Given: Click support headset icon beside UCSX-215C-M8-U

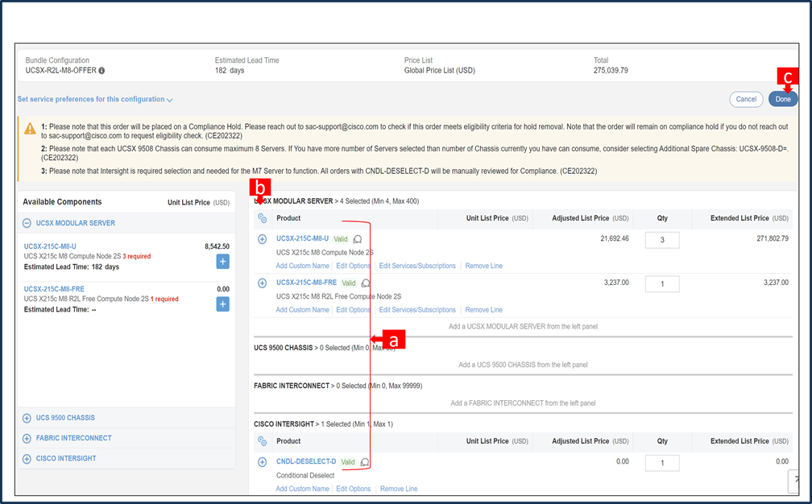Looking at the screenshot, I should 358,239.
